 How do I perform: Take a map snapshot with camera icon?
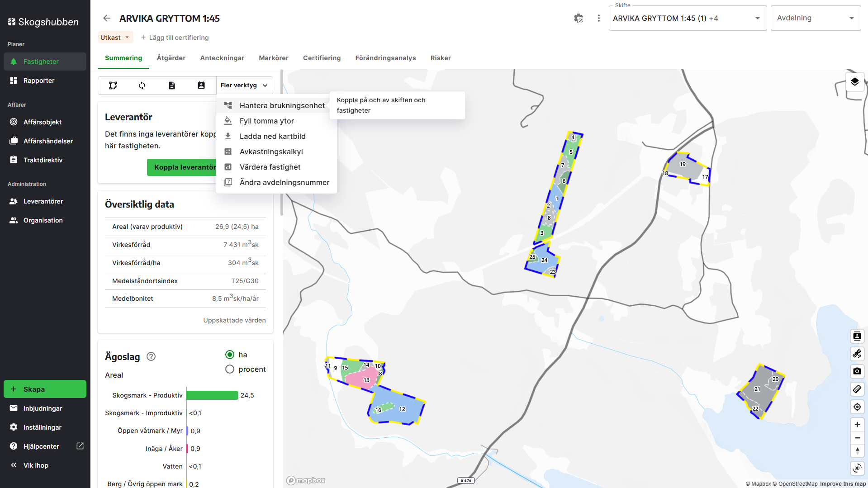(x=857, y=371)
